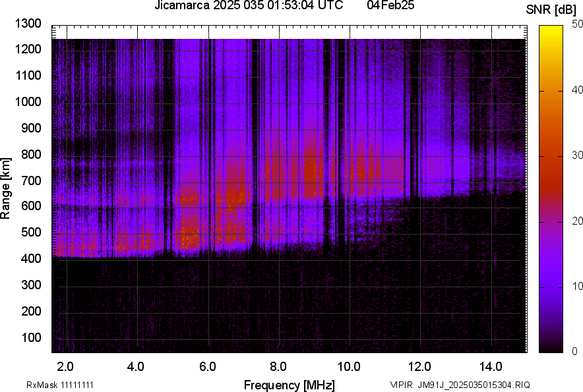Select the Jicamarca timestamp title text
This screenshot has height=392, width=583.
click(248, 6)
